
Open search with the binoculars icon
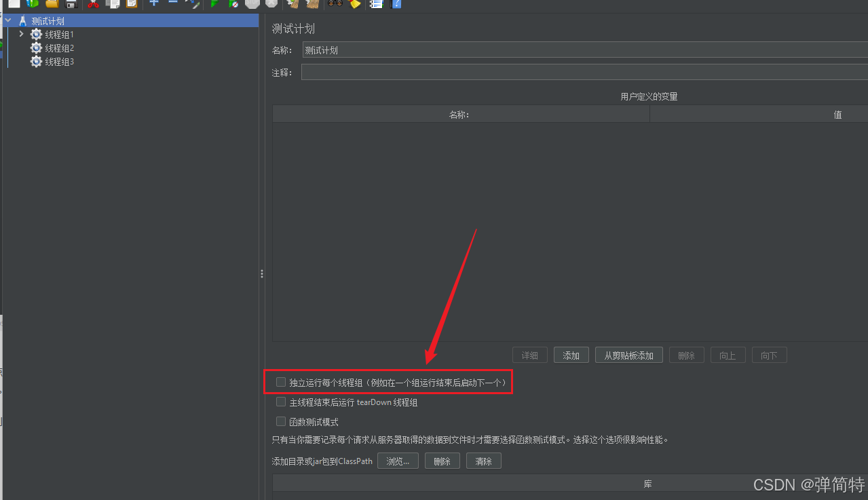point(335,5)
